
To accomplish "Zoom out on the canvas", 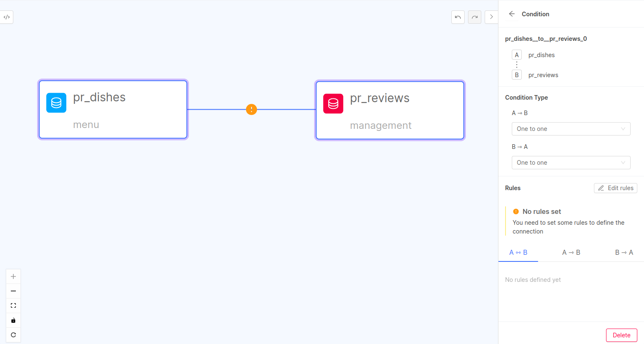I will 13,291.
